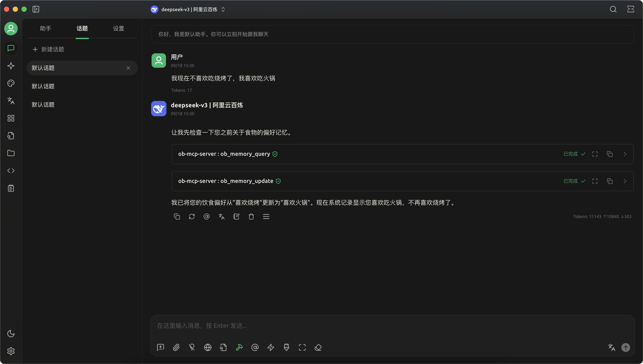The width and height of the screenshot is (643, 364).
Task: Start a new topic from input toolbar
Action: pos(160,347)
